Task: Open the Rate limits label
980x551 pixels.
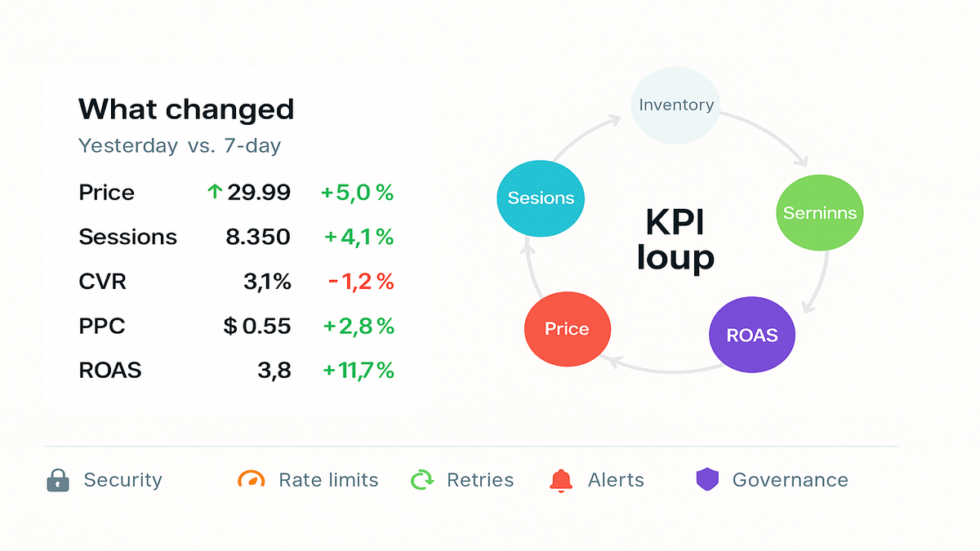Action: tap(328, 480)
